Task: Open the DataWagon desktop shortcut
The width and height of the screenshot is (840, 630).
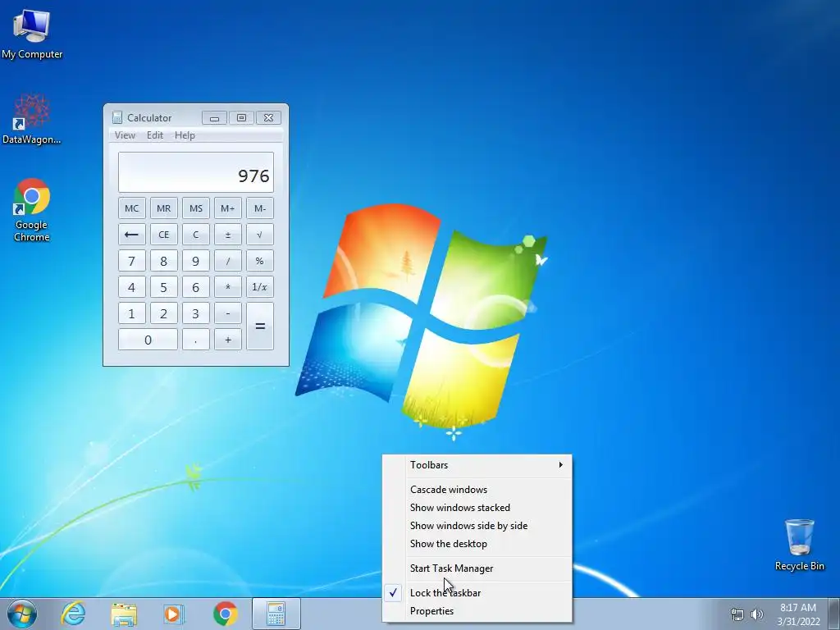Action: (x=32, y=119)
